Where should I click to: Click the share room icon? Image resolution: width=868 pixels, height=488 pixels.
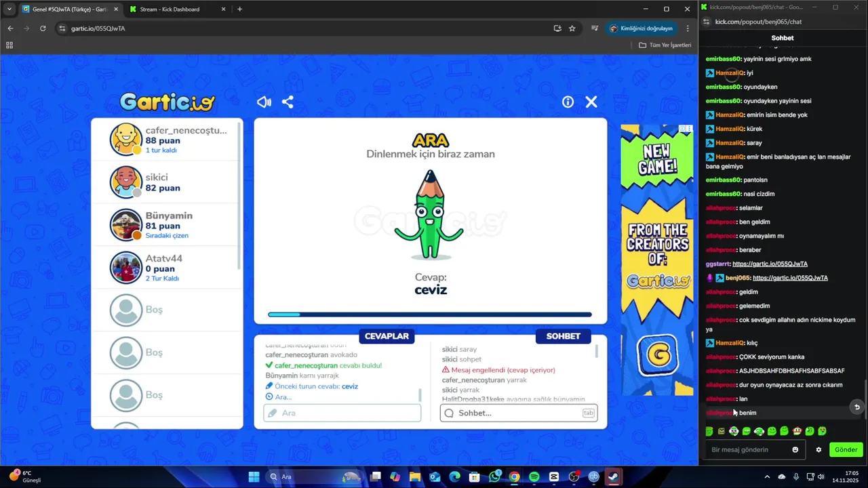288,102
